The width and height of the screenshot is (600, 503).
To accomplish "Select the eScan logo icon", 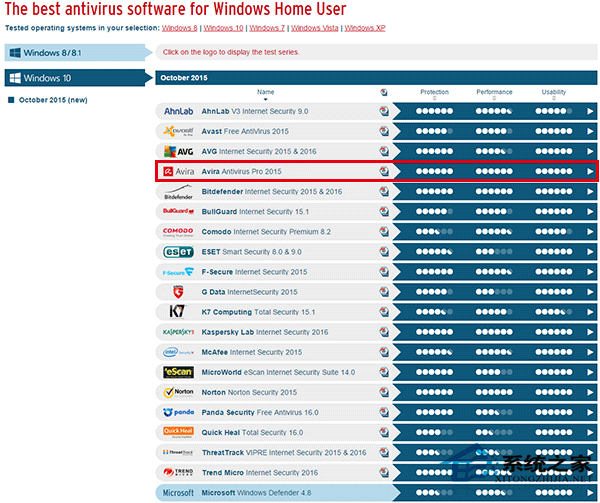I will tap(178, 372).
